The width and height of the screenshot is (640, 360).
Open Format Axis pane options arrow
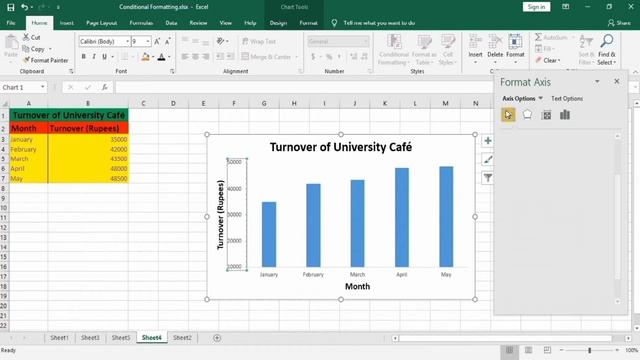597,82
